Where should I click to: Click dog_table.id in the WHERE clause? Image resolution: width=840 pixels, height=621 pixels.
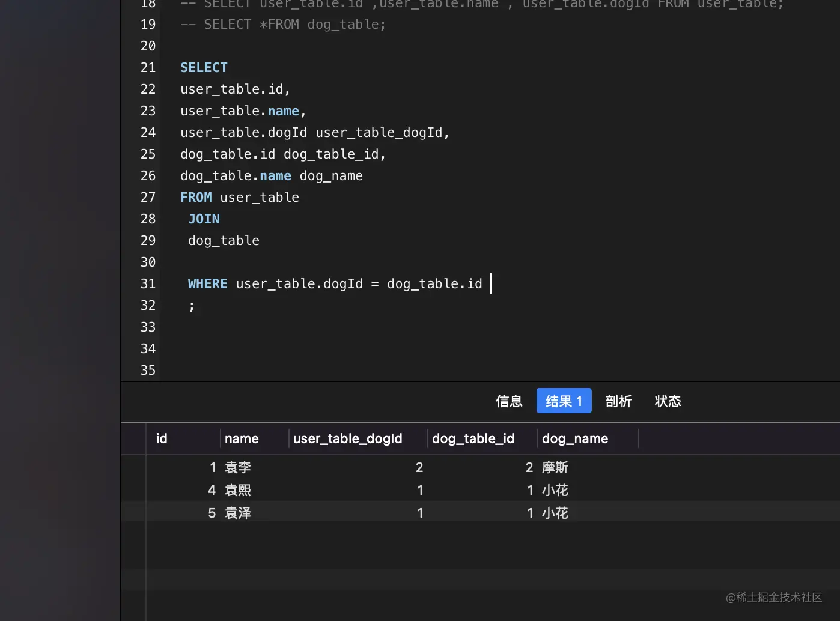point(434,284)
